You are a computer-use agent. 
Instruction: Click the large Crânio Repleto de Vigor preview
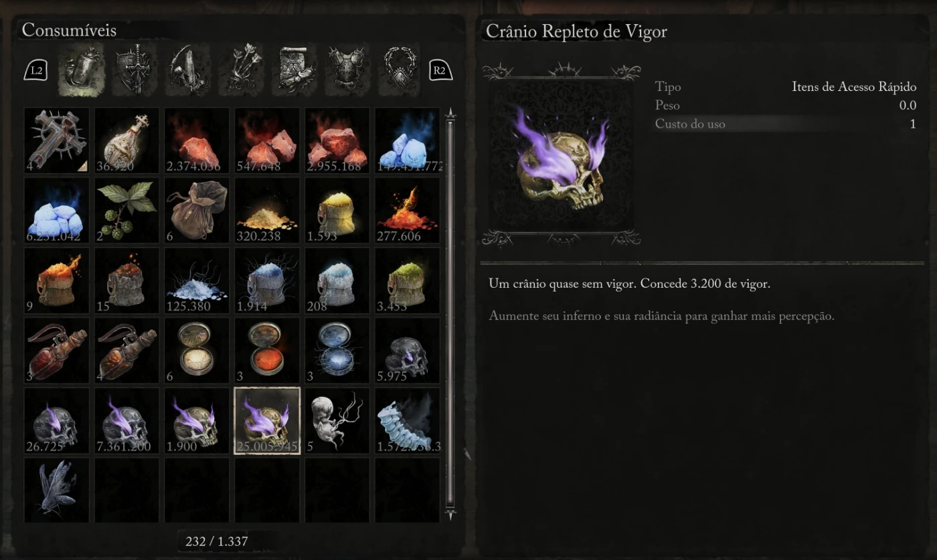click(560, 155)
